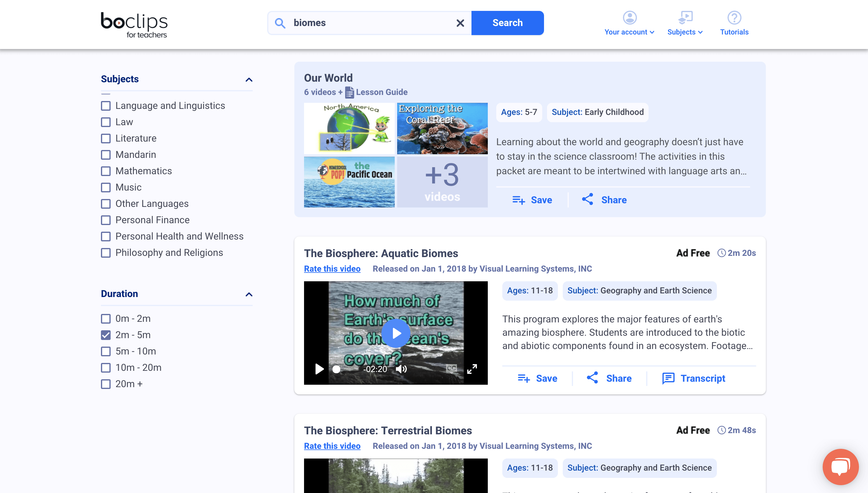The image size is (868, 493).
Task: Open the orange chat support bubble
Action: click(x=840, y=467)
